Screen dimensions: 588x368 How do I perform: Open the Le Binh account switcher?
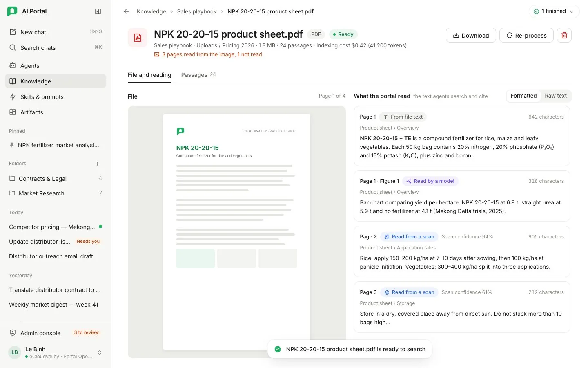pos(56,352)
